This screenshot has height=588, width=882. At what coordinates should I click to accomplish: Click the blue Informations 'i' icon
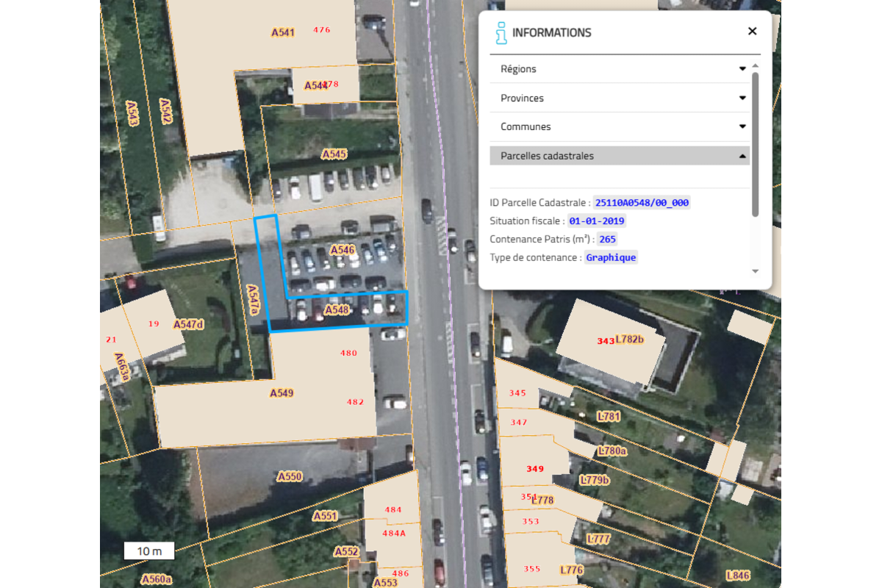coord(501,32)
